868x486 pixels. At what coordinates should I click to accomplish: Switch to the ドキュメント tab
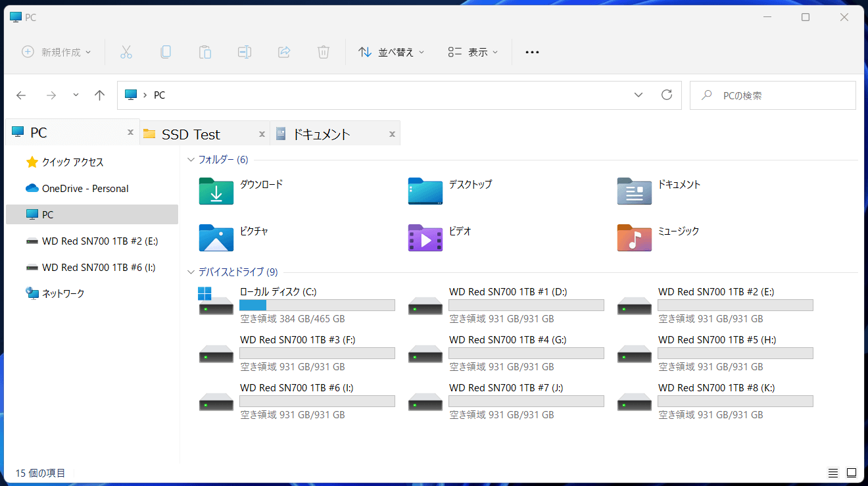coord(335,134)
